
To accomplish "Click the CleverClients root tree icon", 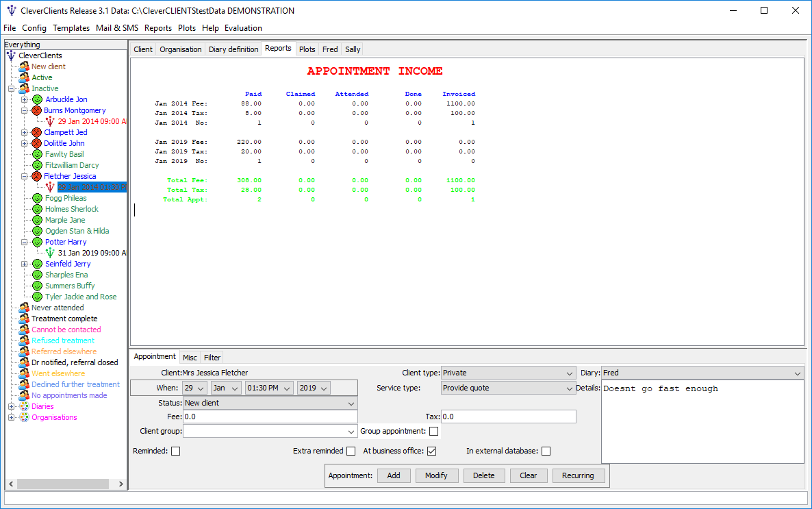I will click(x=11, y=55).
